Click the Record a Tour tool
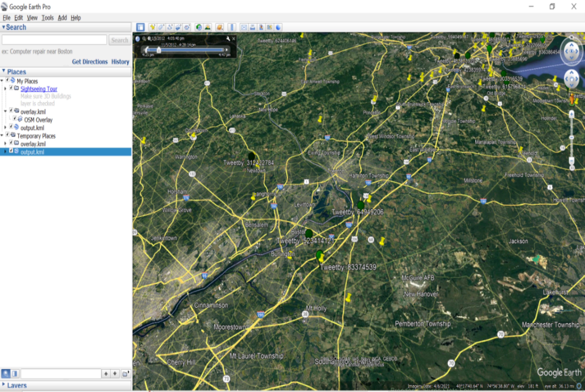The width and height of the screenshot is (585, 392). [187, 27]
